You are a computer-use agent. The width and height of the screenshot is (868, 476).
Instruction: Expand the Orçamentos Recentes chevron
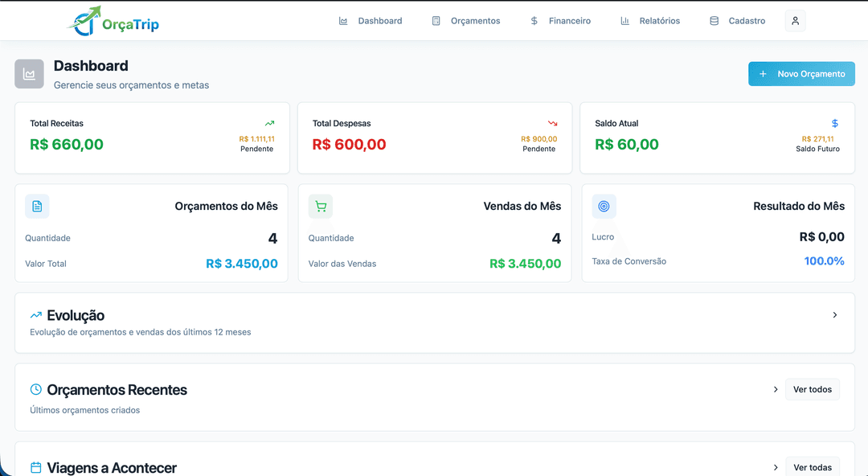pos(776,390)
